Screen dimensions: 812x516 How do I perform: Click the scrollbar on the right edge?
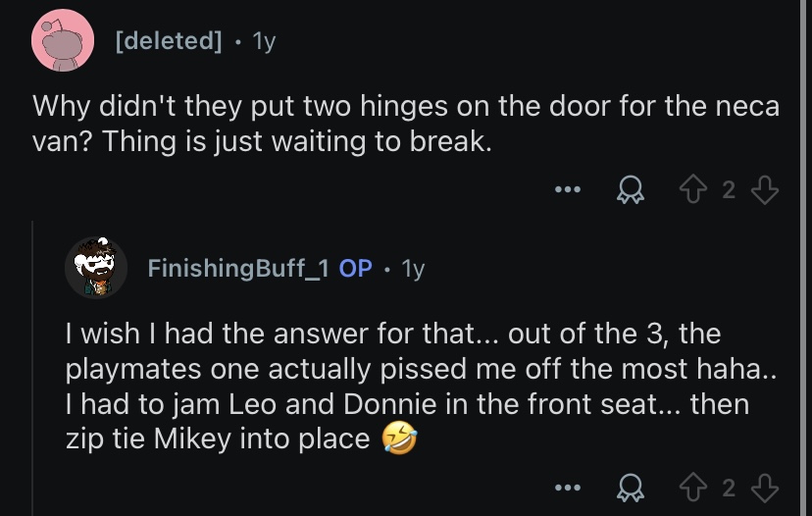click(x=805, y=258)
